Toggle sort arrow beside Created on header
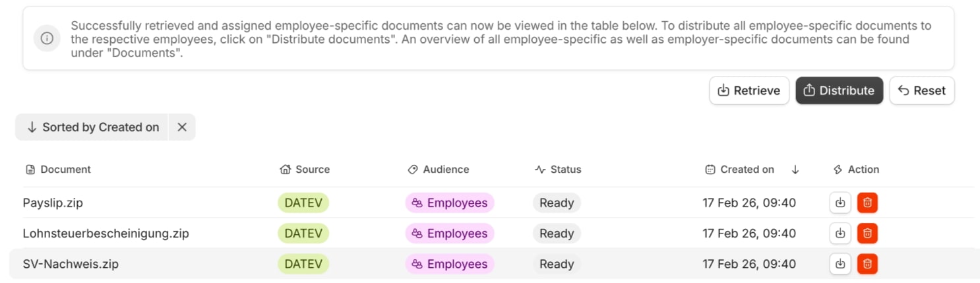Image resolution: width=980 pixels, height=283 pixels. [x=795, y=170]
